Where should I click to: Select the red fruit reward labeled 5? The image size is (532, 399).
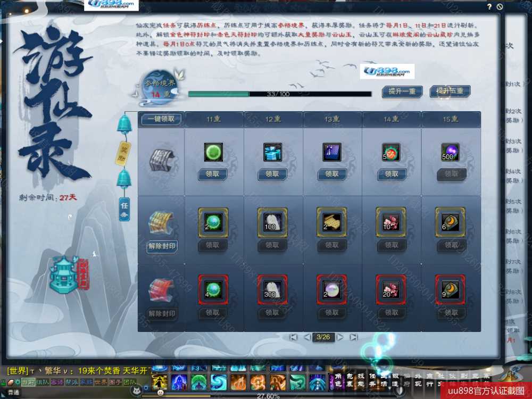pyautogui.click(x=391, y=152)
